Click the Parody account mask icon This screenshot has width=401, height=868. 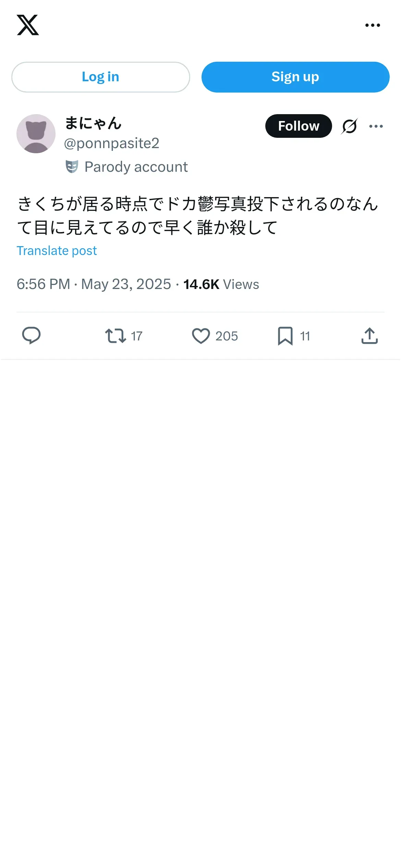(72, 167)
